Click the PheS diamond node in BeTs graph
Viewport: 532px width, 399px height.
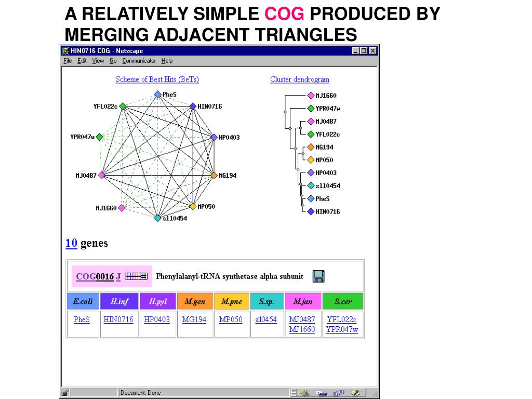point(157,95)
